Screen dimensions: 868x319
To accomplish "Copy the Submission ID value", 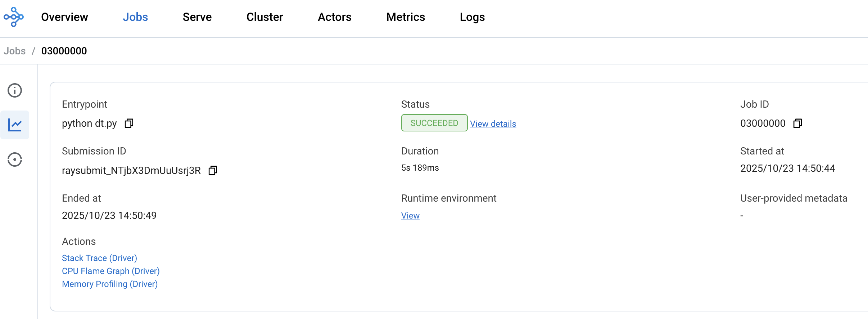I will click(x=213, y=170).
